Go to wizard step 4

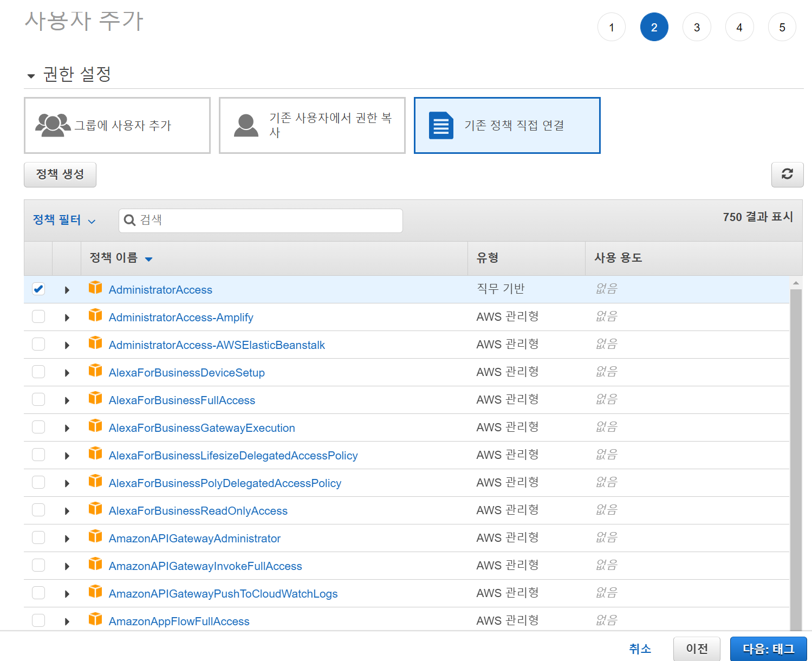click(739, 27)
